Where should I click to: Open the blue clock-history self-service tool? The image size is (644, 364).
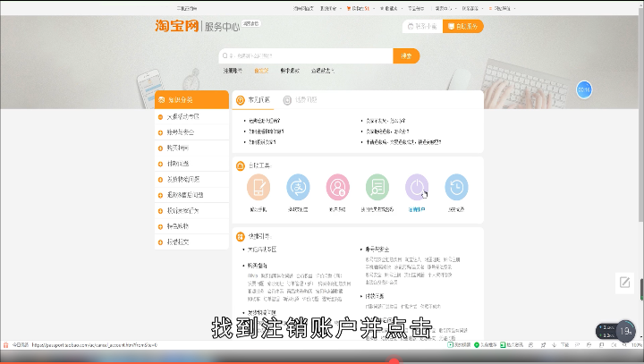tap(456, 187)
